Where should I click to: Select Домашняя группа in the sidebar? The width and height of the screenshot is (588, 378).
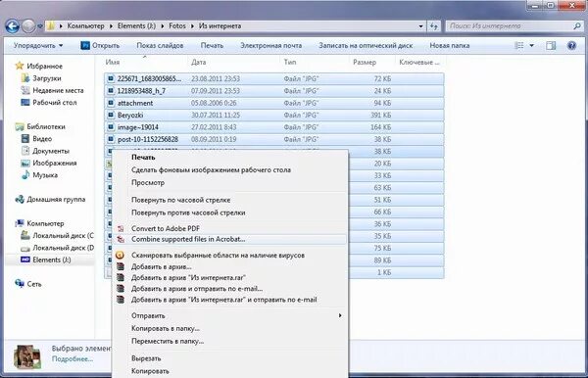56,200
